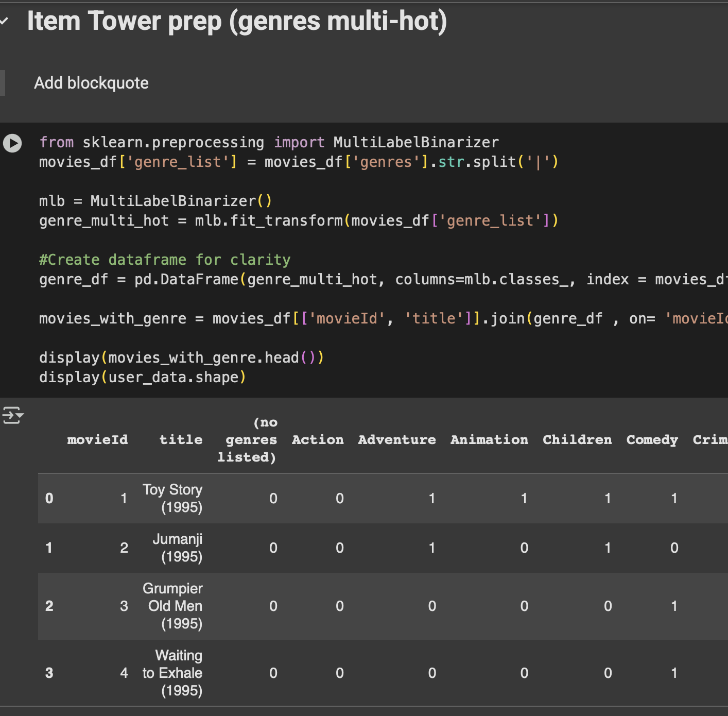Click row index 2 in output table
Screen dimensions: 728x716
(49, 606)
